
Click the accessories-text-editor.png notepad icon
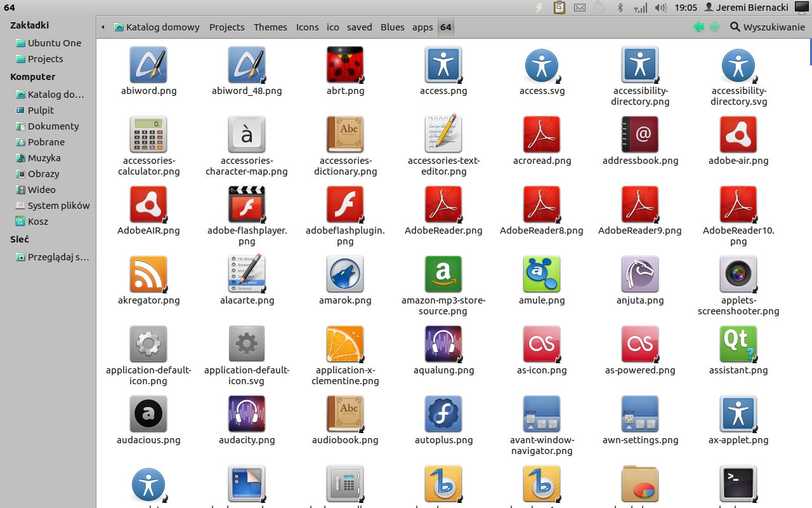[x=443, y=135]
